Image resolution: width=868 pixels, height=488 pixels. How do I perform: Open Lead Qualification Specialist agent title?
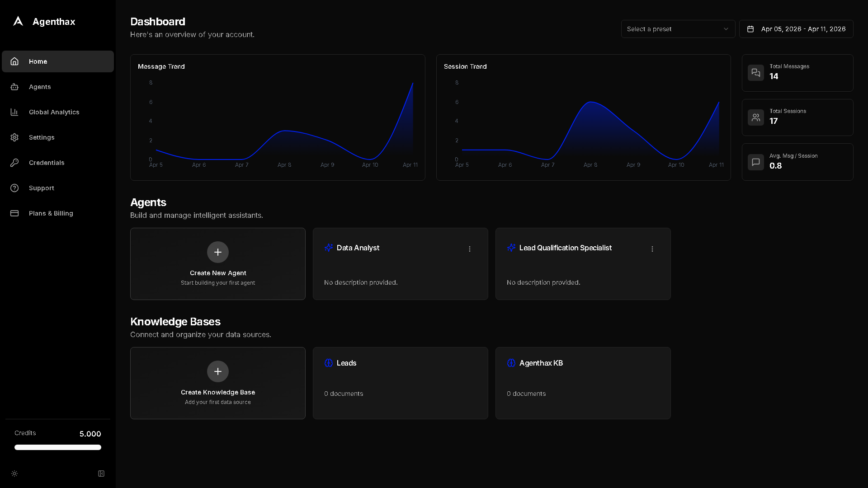tap(565, 248)
